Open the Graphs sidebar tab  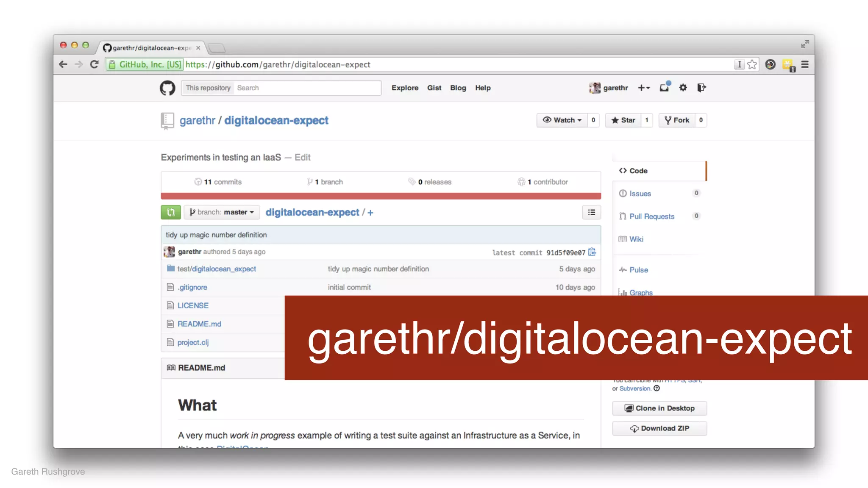pos(636,292)
